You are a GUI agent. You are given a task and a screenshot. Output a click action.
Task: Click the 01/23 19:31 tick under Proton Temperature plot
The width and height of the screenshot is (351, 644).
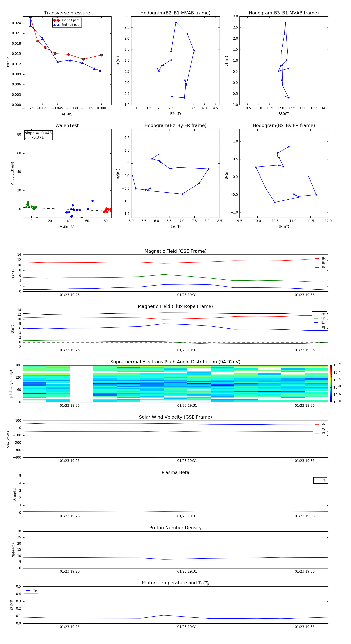click(x=187, y=627)
